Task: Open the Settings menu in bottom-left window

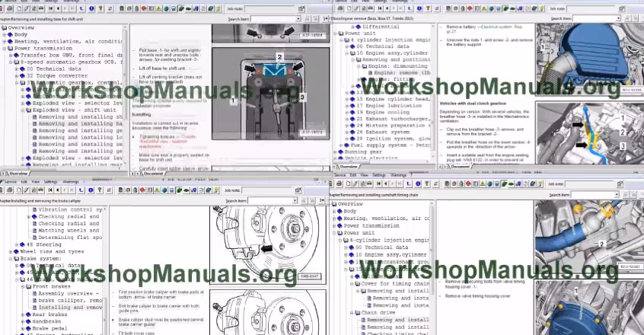Action: (x=50, y=182)
